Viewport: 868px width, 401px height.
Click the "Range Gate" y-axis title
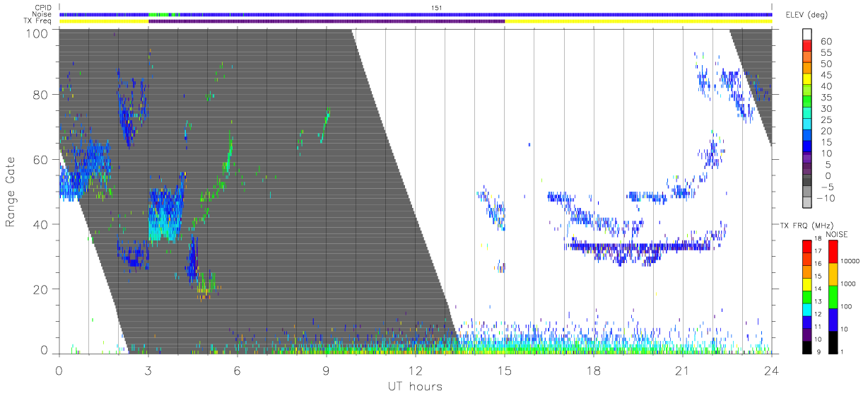click(11, 192)
